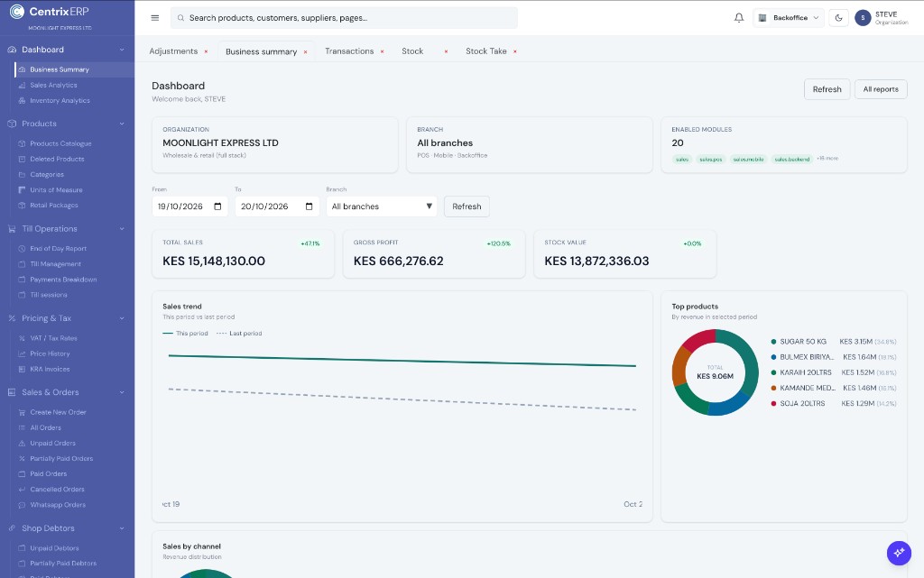Image resolution: width=924 pixels, height=578 pixels.
Task: Click the VAT / Tax Rates icon
Action: [22, 338]
